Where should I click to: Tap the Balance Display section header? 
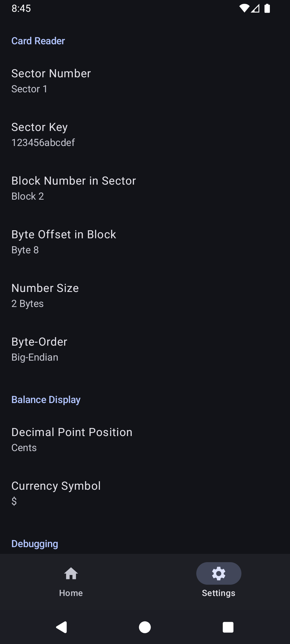46,400
